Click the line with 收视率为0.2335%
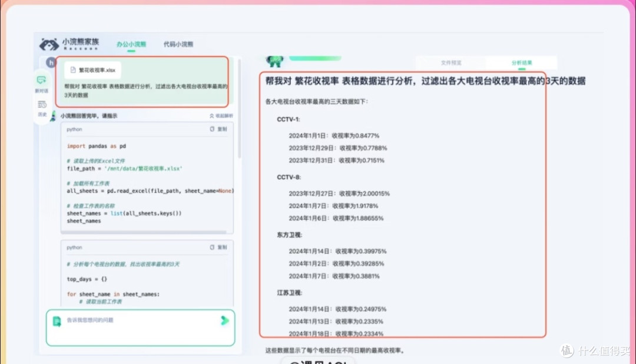Screen dimensions: 636x364 (336, 322)
